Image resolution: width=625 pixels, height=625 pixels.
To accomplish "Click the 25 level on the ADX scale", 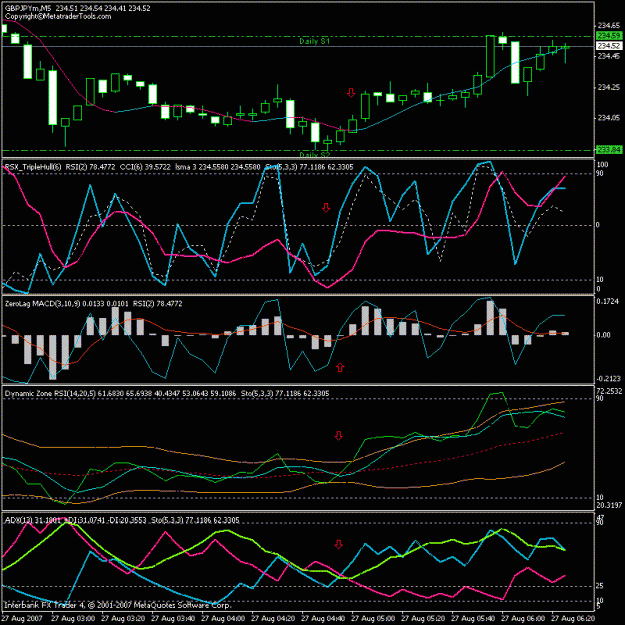I will tap(600, 586).
